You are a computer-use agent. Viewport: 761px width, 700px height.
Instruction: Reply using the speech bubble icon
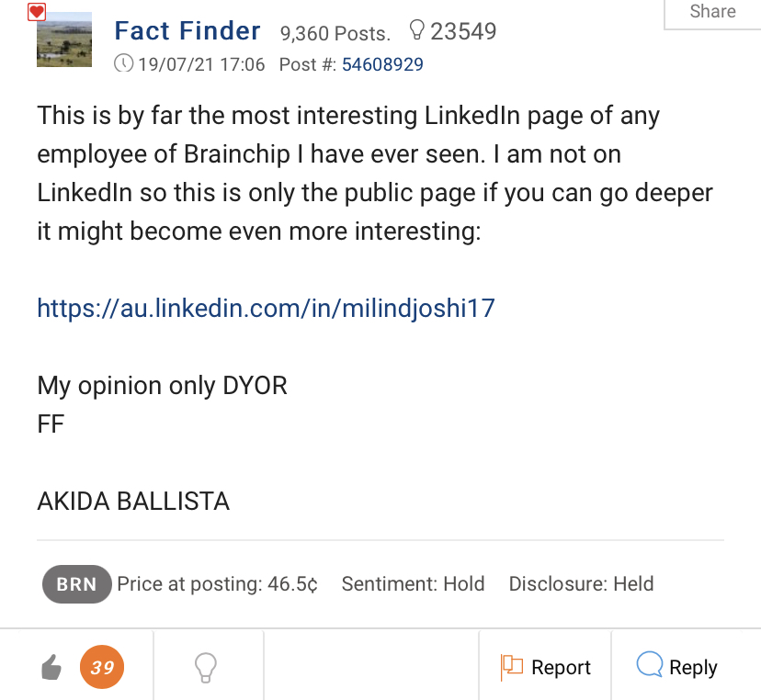click(x=650, y=666)
